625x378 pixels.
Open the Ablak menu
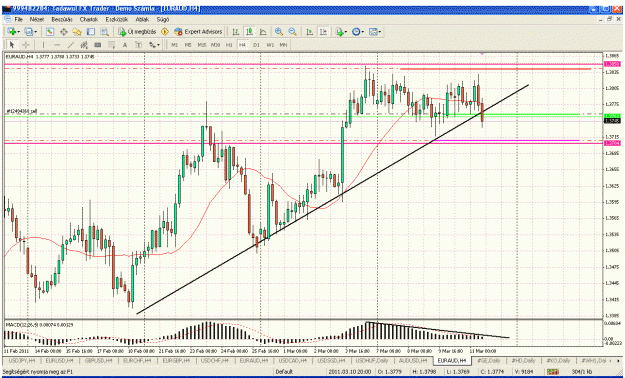[142, 19]
